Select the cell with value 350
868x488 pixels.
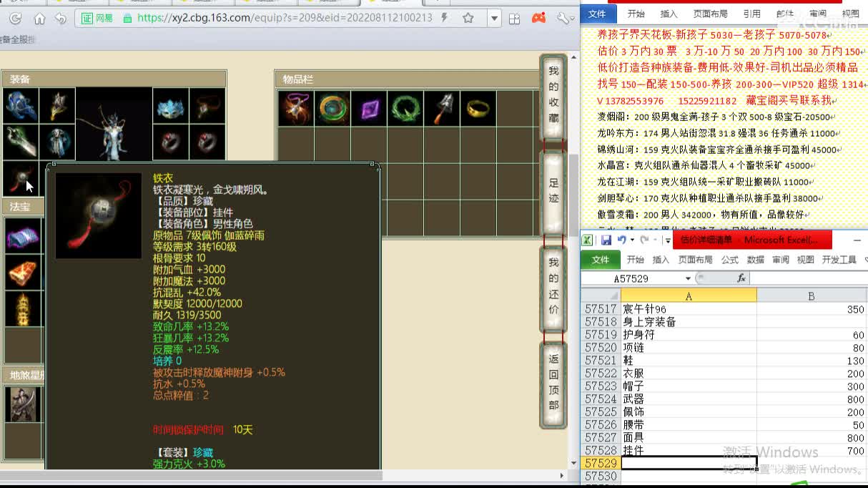point(812,309)
